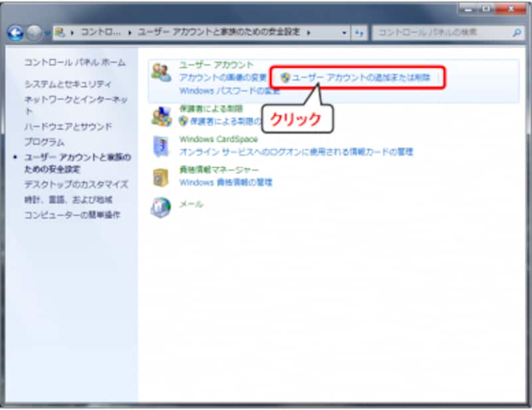Expand the chevron after the last breadcrumb

click(309, 33)
